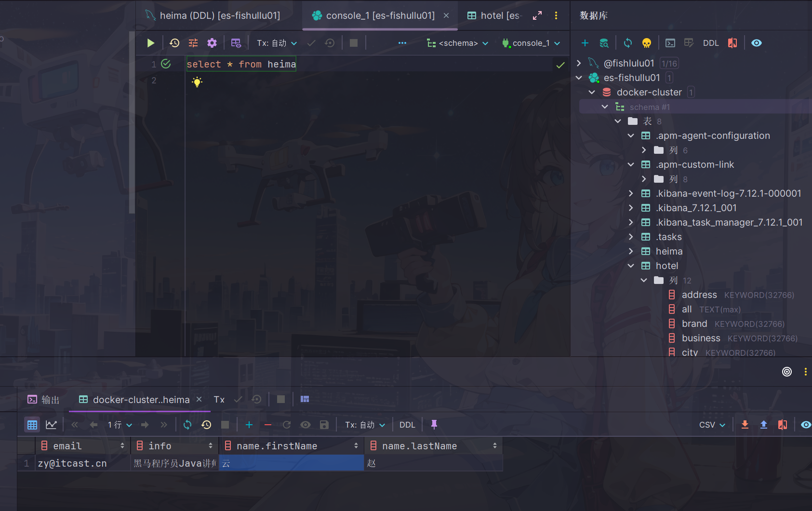Collapse the docker-cluster node
The image size is (812, 511).
592,92
